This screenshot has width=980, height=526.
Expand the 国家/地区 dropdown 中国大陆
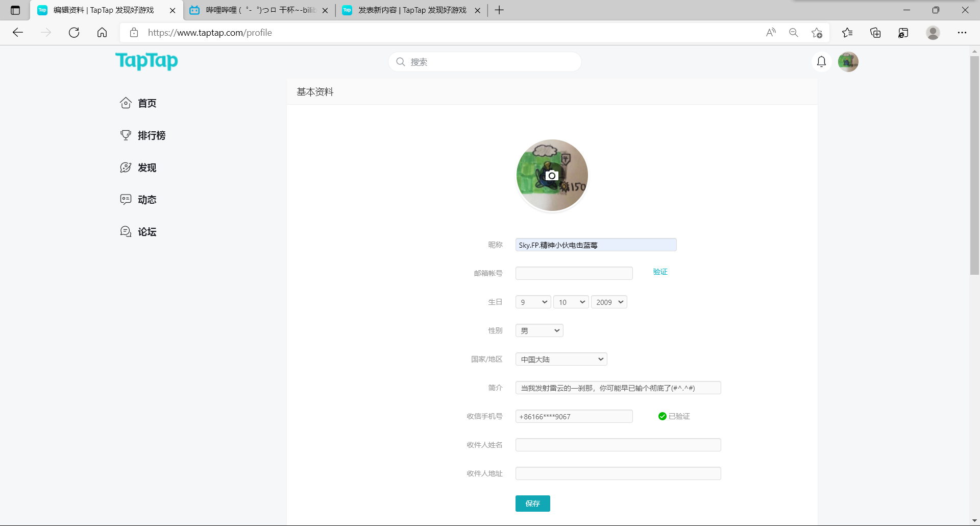[x=561, y=359]
